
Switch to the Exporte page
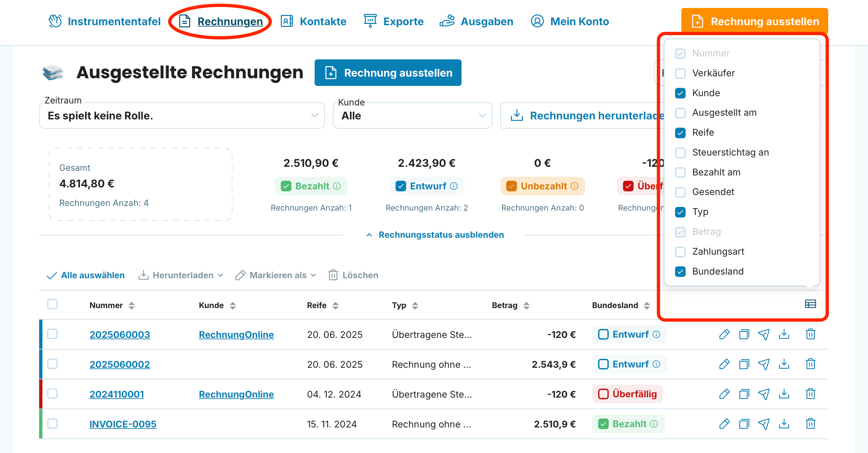point(393,22)
